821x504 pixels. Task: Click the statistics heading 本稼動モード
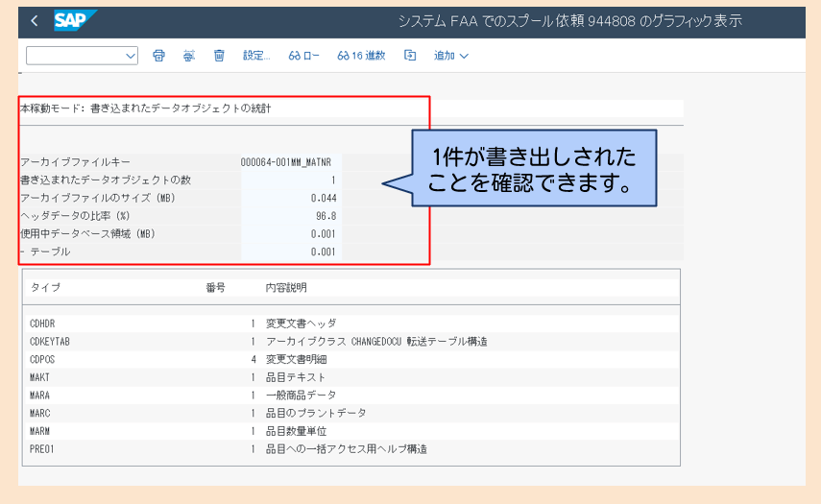pyautogui.click(x=146, y=108)
